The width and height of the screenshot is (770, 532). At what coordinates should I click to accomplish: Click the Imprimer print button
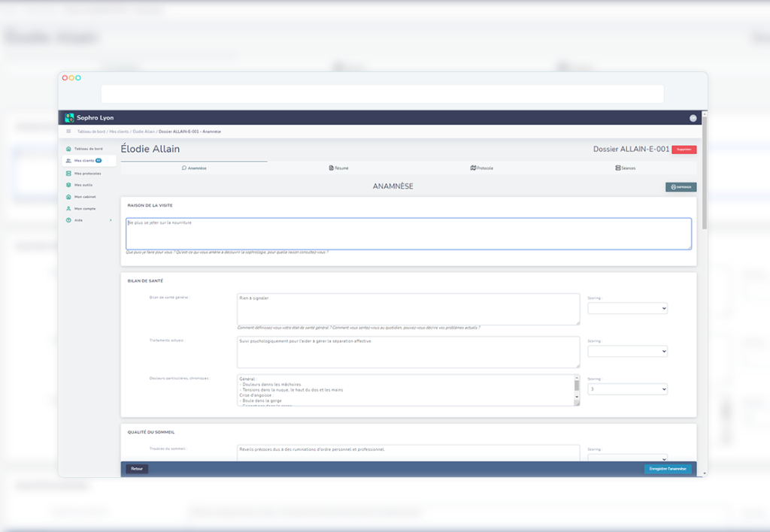[681, 187]
